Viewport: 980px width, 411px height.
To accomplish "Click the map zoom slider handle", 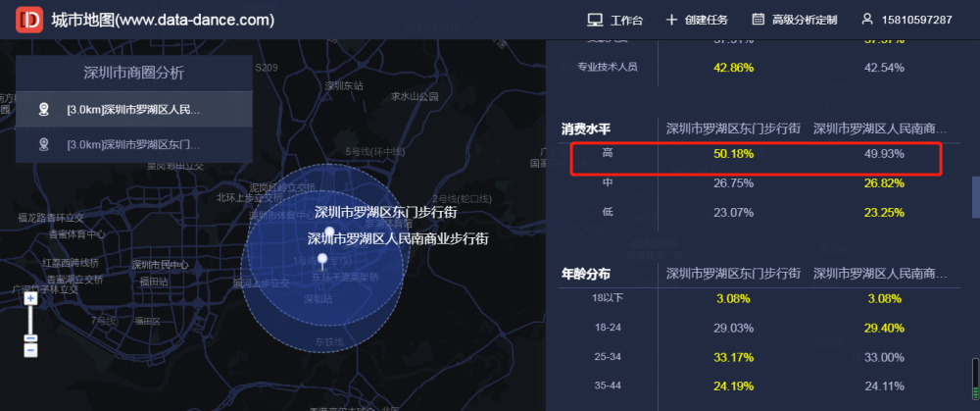I will coord(31,338).
